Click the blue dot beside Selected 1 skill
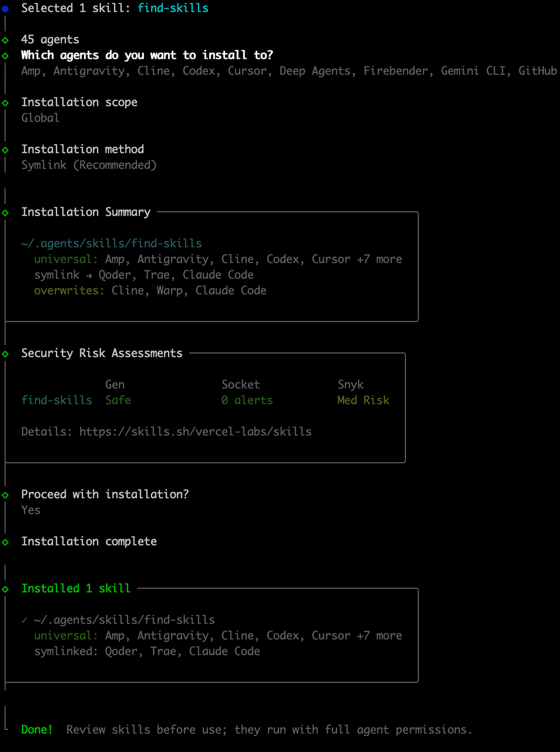This screenshot has width=560, height=752. point(5,9)
